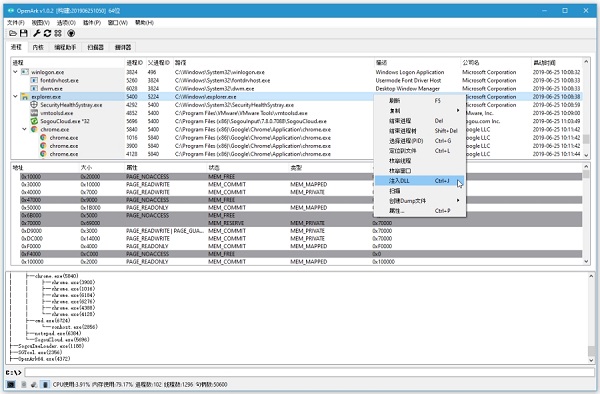
Task: Switch to the 扫描器 tab
Action: pos(95,47)
